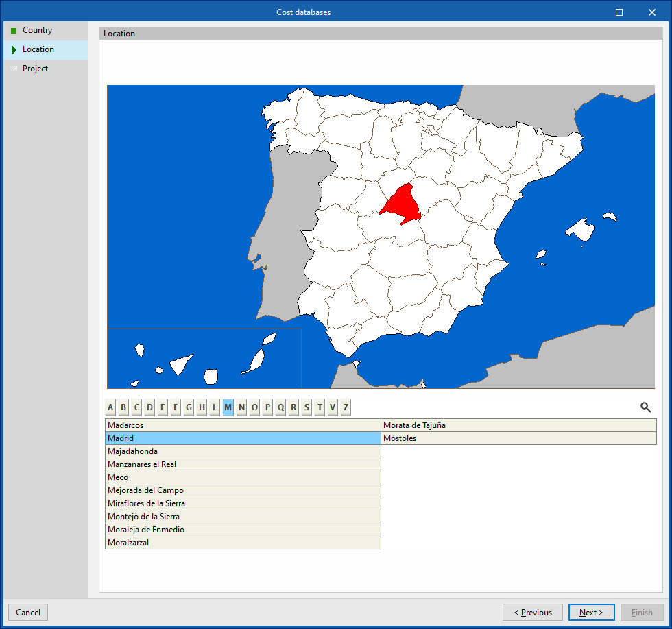Go back with Previous button
The image size is (672, 629).
(533, 613)
